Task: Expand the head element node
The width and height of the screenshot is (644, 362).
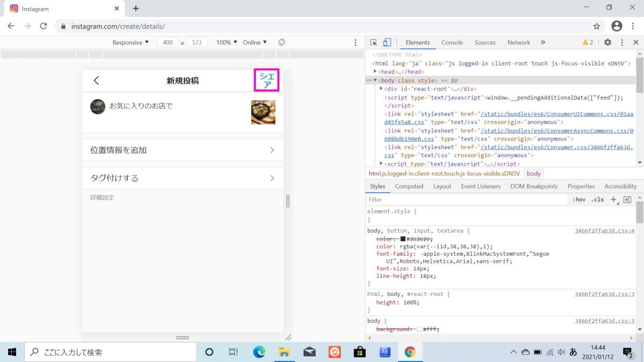Action: (376, 71)
